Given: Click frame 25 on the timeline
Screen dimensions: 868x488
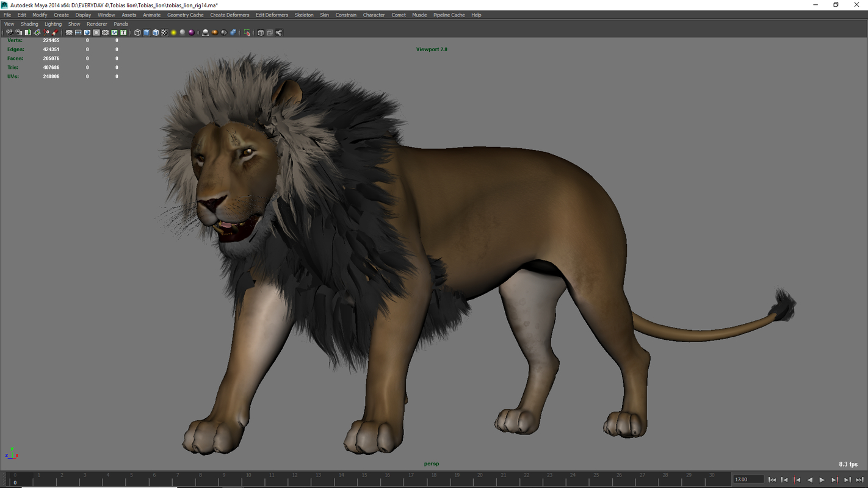Looking at the screenshot, I should coord(595,479).
